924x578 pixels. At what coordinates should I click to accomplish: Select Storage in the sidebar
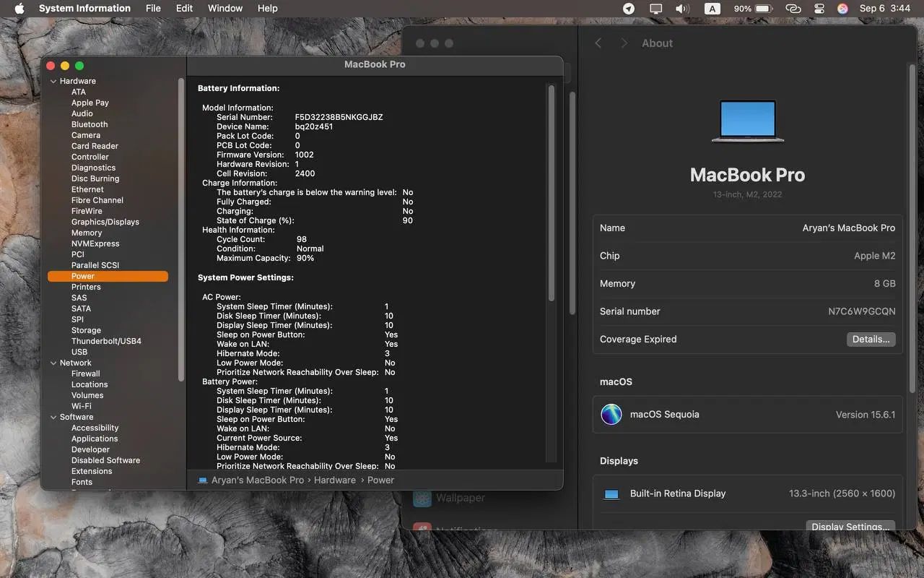(x=86, y=330)
